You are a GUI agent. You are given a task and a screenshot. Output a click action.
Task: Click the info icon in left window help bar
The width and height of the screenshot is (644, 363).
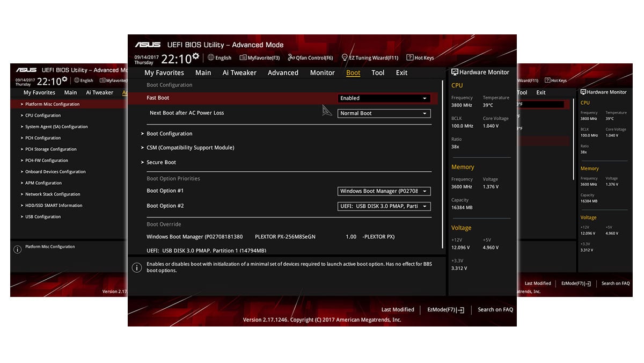tap(17, 250)
